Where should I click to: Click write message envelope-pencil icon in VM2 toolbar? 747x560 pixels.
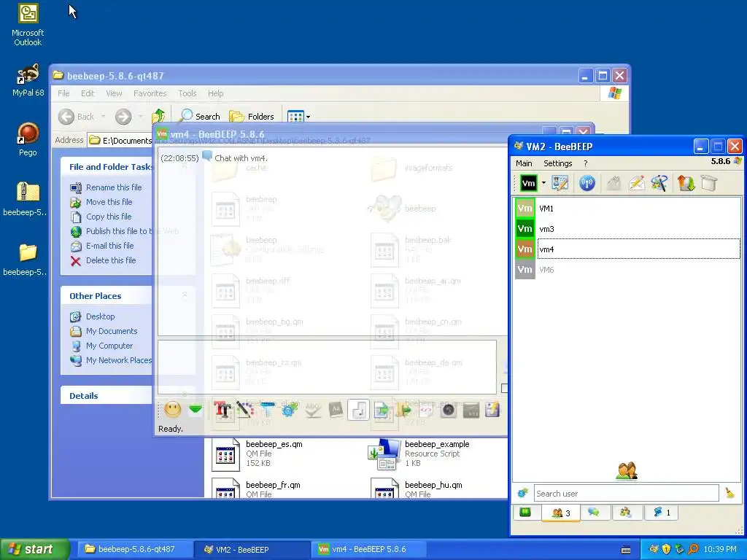636,183
